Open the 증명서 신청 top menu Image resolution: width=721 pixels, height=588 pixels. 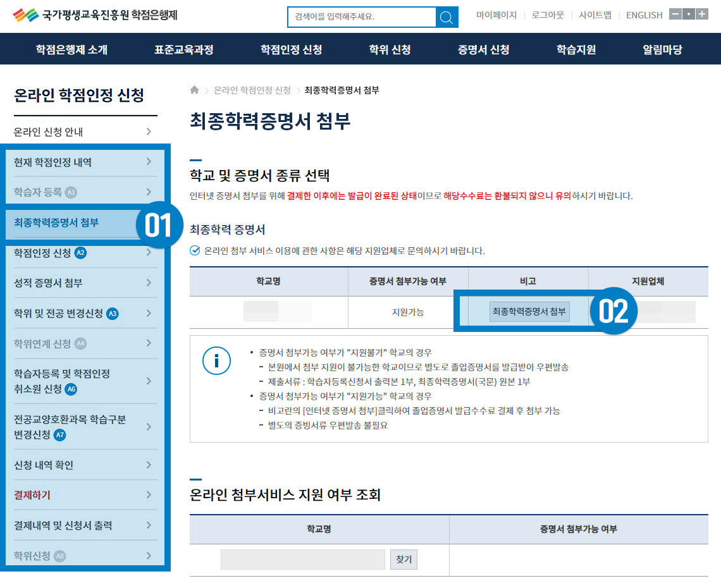(x=483, y=49)
